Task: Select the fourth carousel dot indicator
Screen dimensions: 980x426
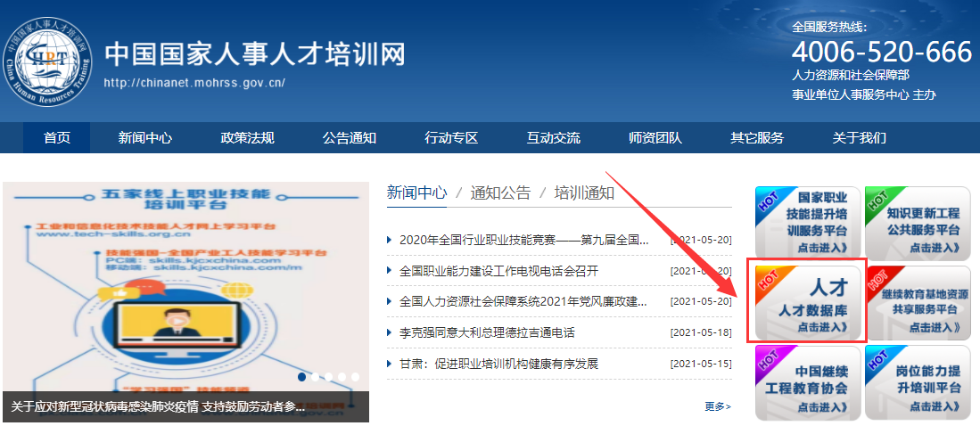Action: tap(342, 377)
